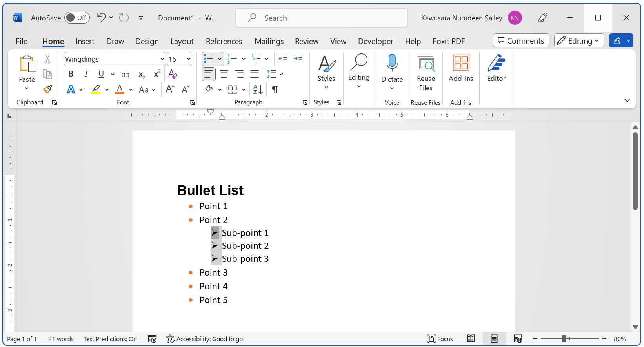644x347 pixels.
Task: Switch to the Layout tab
Action: point(182,41)
